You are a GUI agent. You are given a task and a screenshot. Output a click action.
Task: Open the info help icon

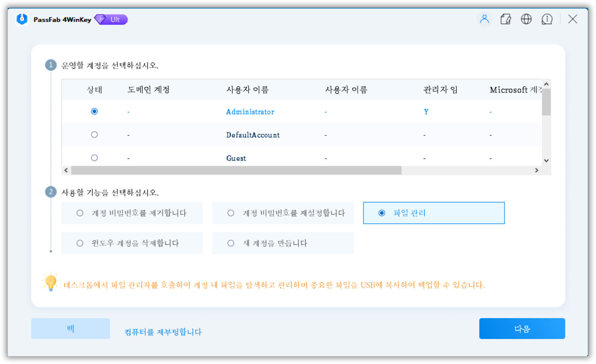pos(547,19)
